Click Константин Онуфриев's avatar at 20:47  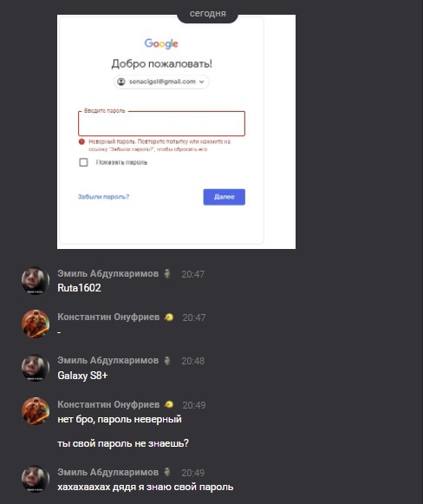coord(36,324)
